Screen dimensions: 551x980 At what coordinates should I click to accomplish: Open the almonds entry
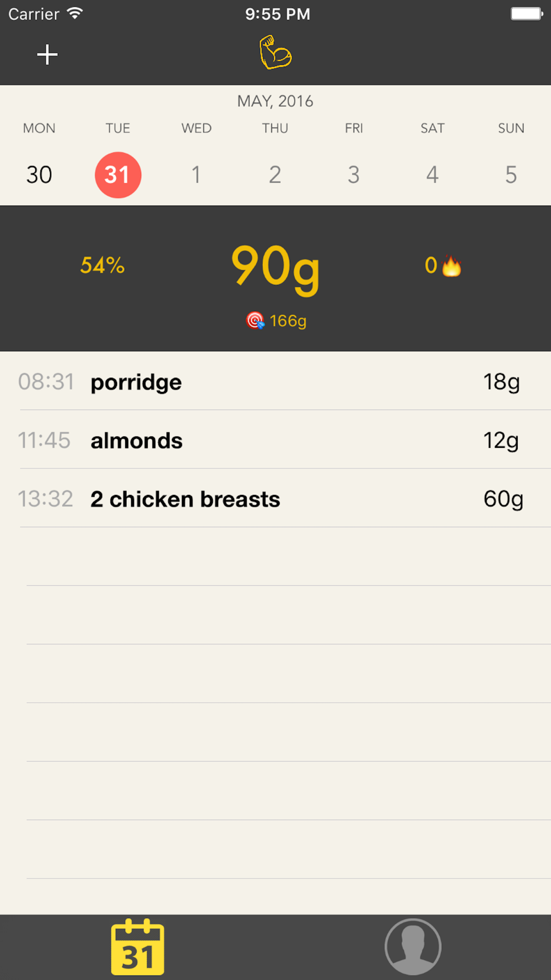pos(275,440)
